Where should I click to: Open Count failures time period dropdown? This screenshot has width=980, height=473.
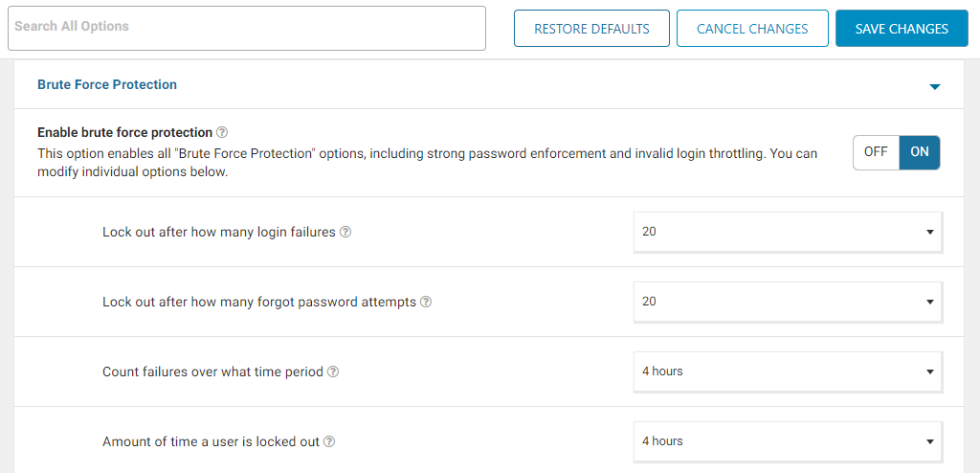pyautogui.click(x=788, y=372)
